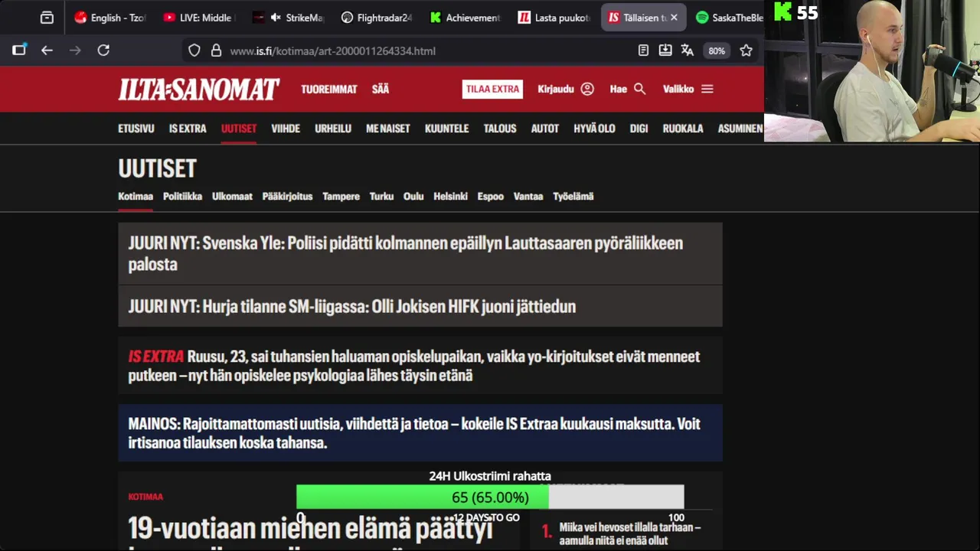Select the Helsinki subcategory
This screenshot has width=980, height=551.
click(x=450, y=196)
